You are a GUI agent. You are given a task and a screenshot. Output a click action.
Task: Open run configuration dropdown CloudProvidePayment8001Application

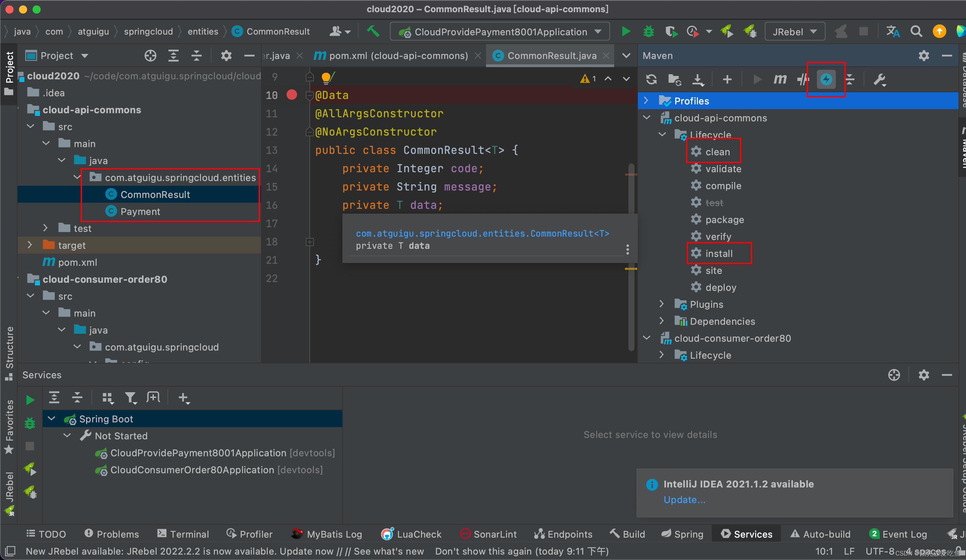point(500,32)
